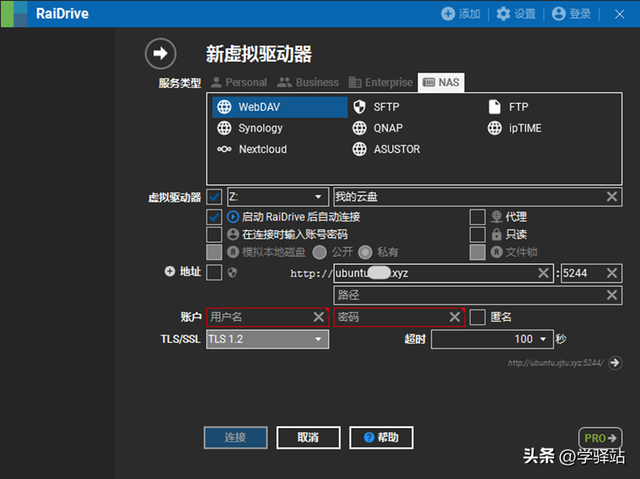Clear the 路径 path field

click(x=611, y=295)
